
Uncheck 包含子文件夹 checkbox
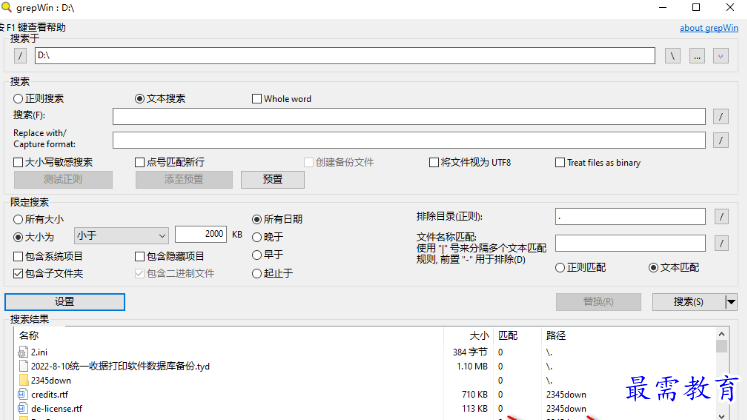pos(18,273)
